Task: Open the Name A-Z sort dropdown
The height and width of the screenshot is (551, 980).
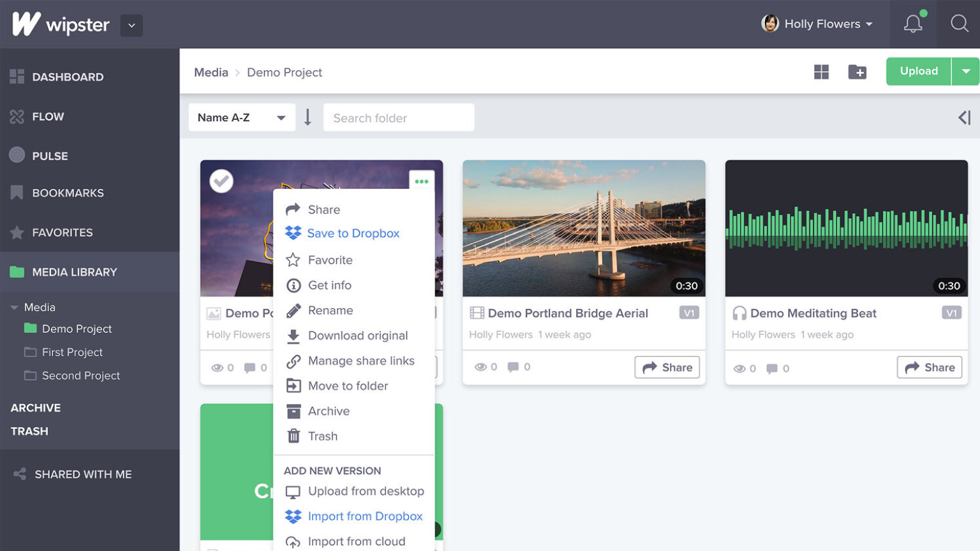Action: [x=241, y=117]
